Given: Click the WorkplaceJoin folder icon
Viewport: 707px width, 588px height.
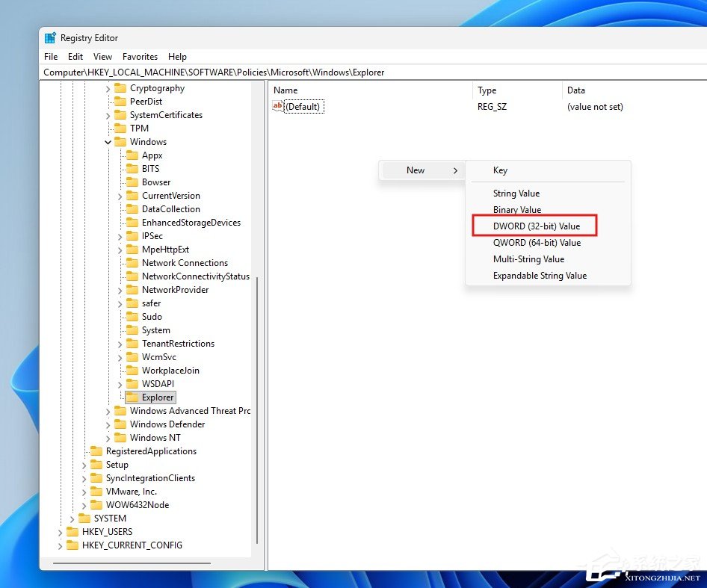Looking at the screenshot, I should click(132, 370).
